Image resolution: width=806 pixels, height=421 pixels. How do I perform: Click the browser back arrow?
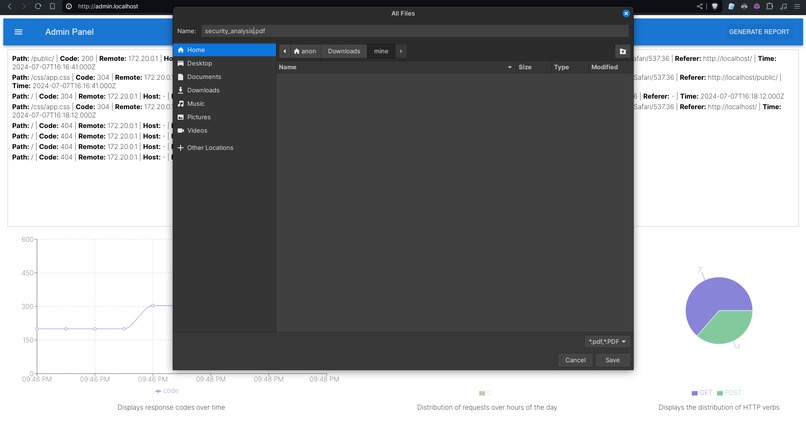tap(9, 6)
